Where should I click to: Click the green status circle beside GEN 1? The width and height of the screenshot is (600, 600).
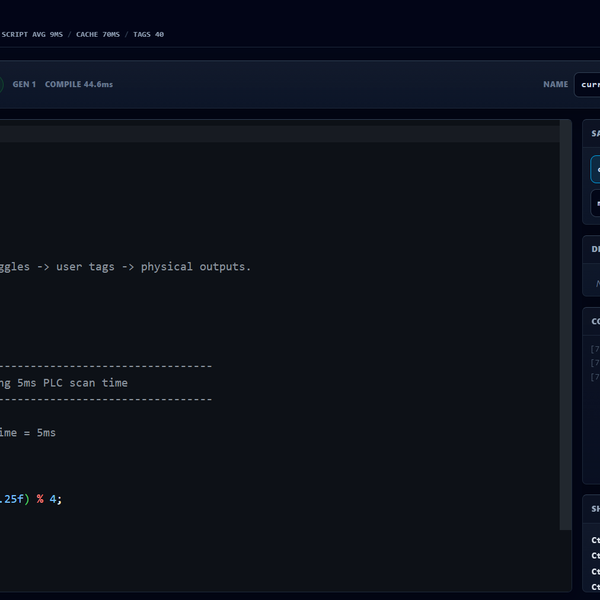(1, 85)
